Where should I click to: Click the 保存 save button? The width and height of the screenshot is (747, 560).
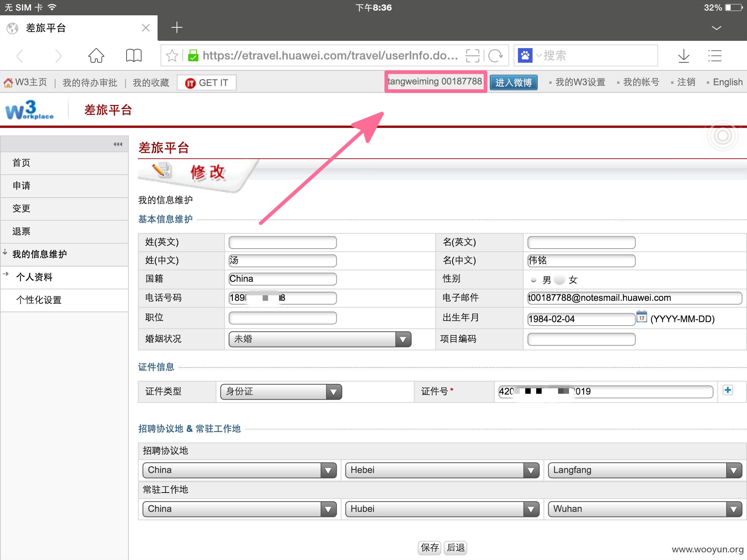point(430,548)
